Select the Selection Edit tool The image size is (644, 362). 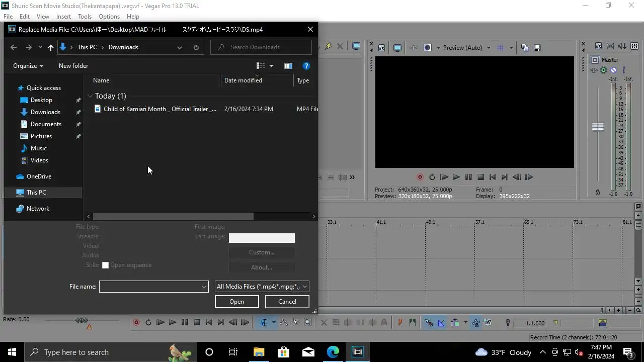[296, 323]
